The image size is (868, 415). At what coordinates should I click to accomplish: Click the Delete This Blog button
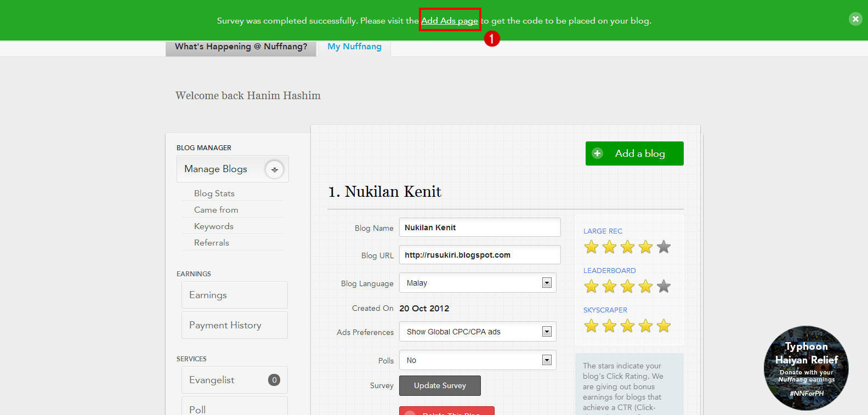(x=447, y=411)
